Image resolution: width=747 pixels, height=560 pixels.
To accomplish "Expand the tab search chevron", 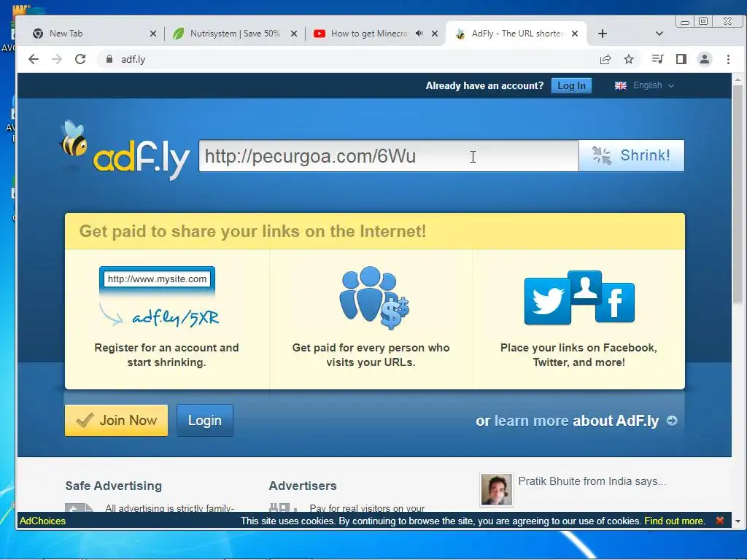I will (659, 34).
